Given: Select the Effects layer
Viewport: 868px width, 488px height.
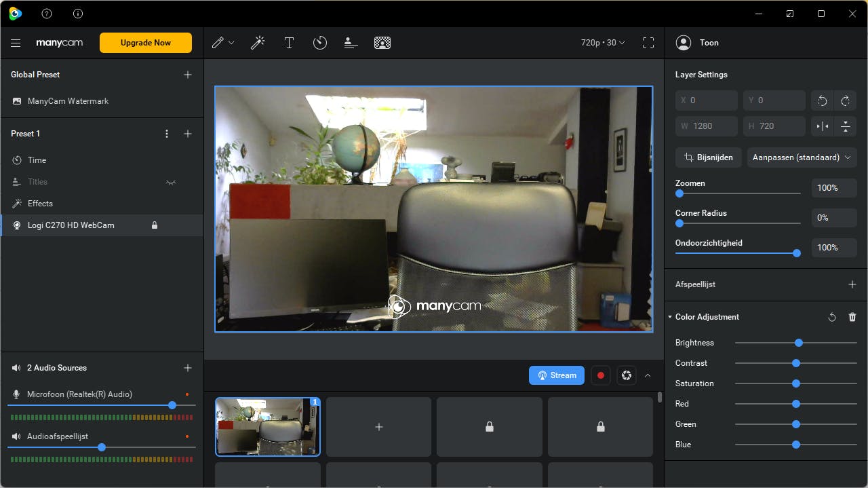Looking at the screenshot, I should (102, 204).
